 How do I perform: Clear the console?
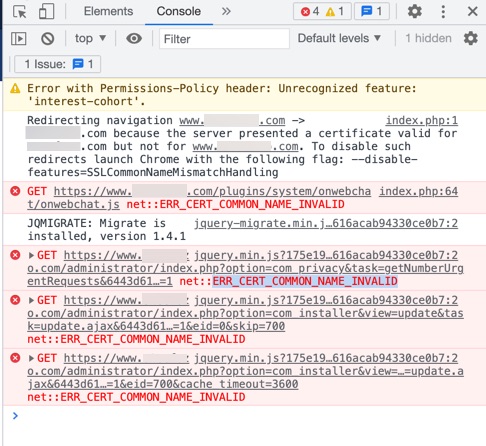(47, 39)
